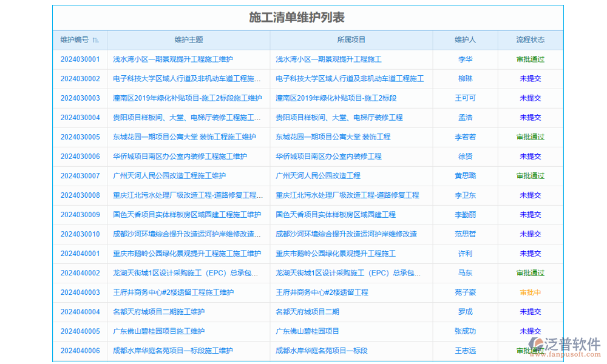607x364 pixels.
Task: Click the sort icon beside 维护编号 header
Action: pos(96,40)
